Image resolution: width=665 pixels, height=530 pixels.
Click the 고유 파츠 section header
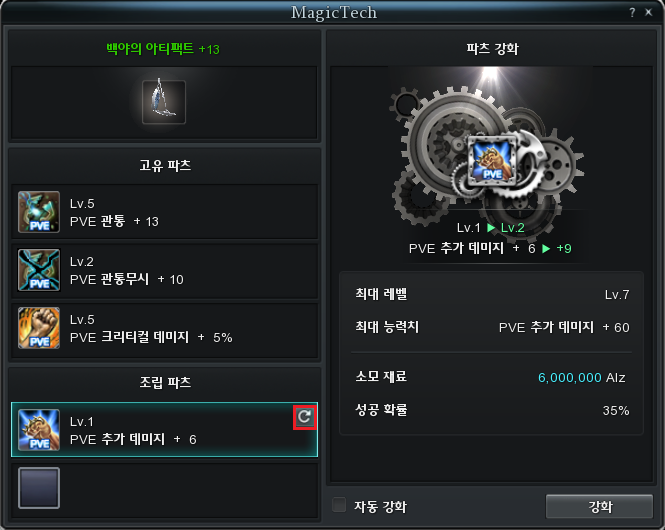click(165, 165)
